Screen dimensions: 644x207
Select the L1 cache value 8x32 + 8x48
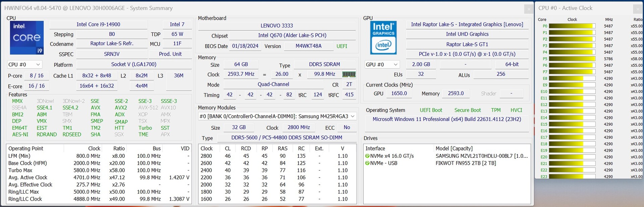coord(97,76)
